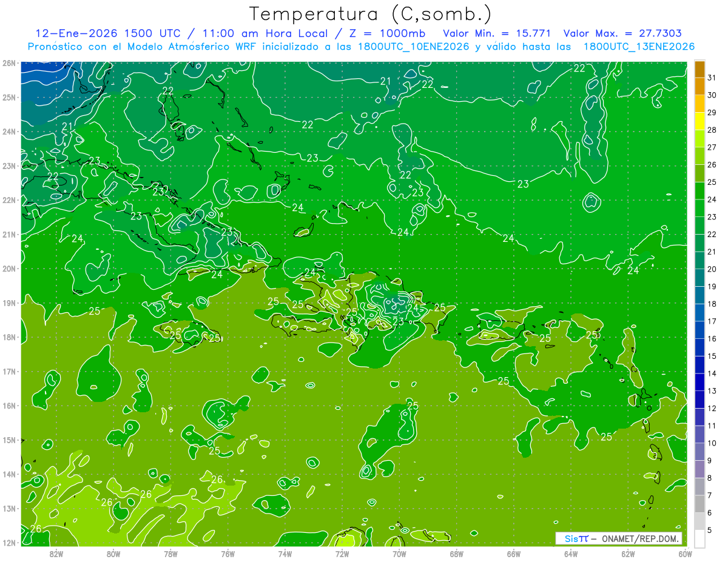Pick the white legend swatch below 5
Viewport: 728px width, 562px height.
(699, 538)
